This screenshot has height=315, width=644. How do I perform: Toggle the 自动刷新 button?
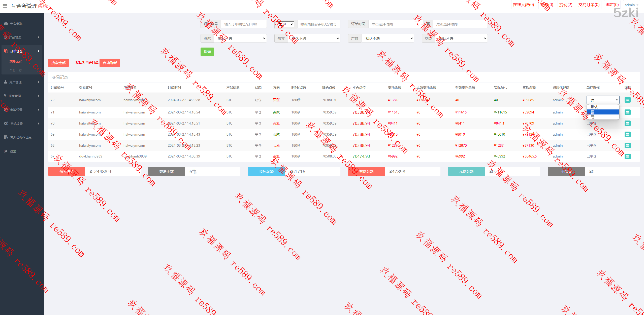click(x=110, y=63)
